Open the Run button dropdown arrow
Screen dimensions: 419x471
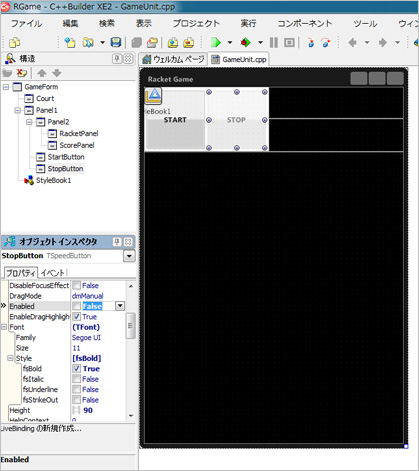tap(230, 43)
